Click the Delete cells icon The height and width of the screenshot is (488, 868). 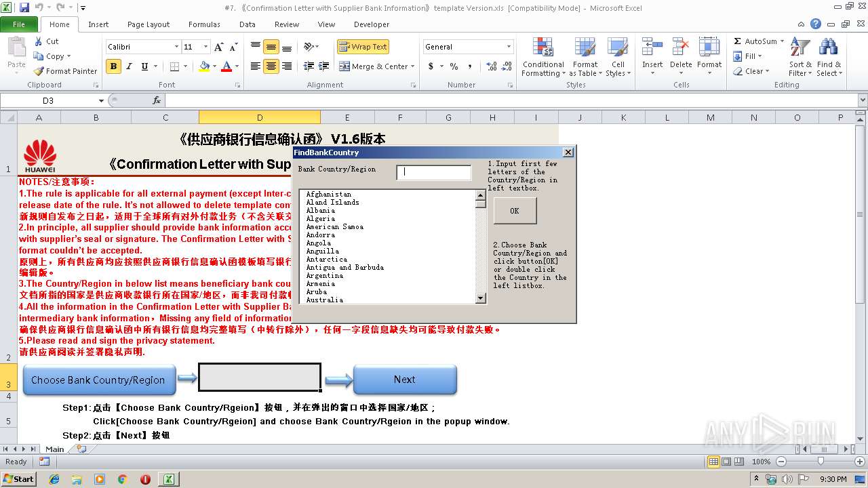[x=681, y=47]
